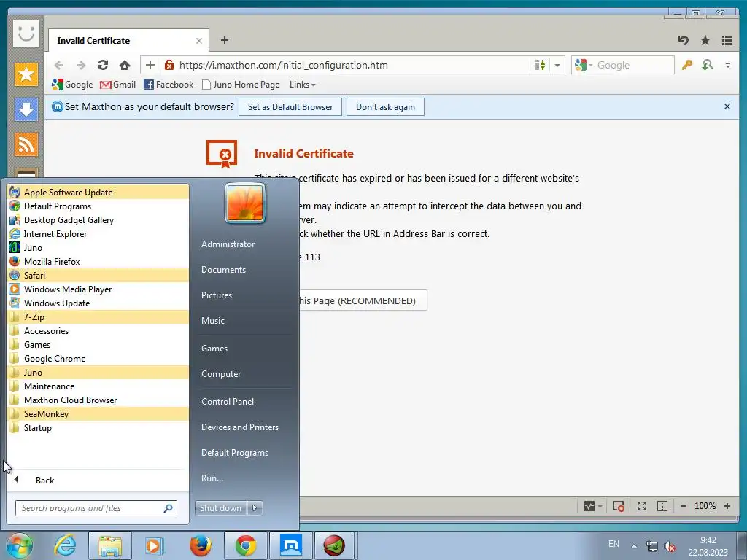This screenshot has width=747, height=560.
Task: Launch Safari from Start menu list
Action: (98, 276)
